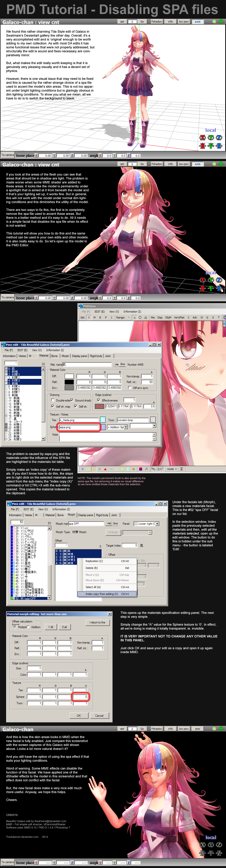Select the triangle selection shape in PMDView's Range toolbar
The width and height of the screenshot is (226, 868).
pyautogui.click(x=146, y=317)
